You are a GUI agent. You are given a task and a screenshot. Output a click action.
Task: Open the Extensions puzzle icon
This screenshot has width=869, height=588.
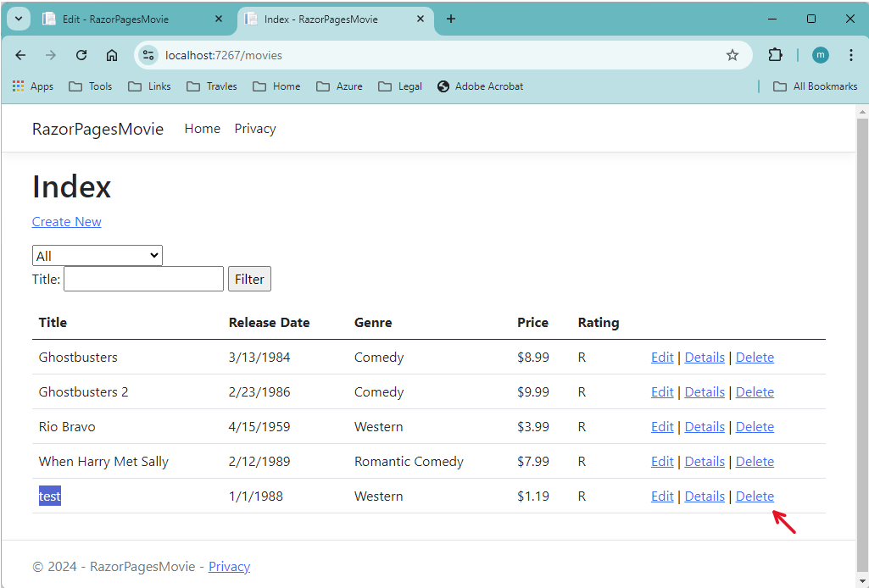pos(775,55)
